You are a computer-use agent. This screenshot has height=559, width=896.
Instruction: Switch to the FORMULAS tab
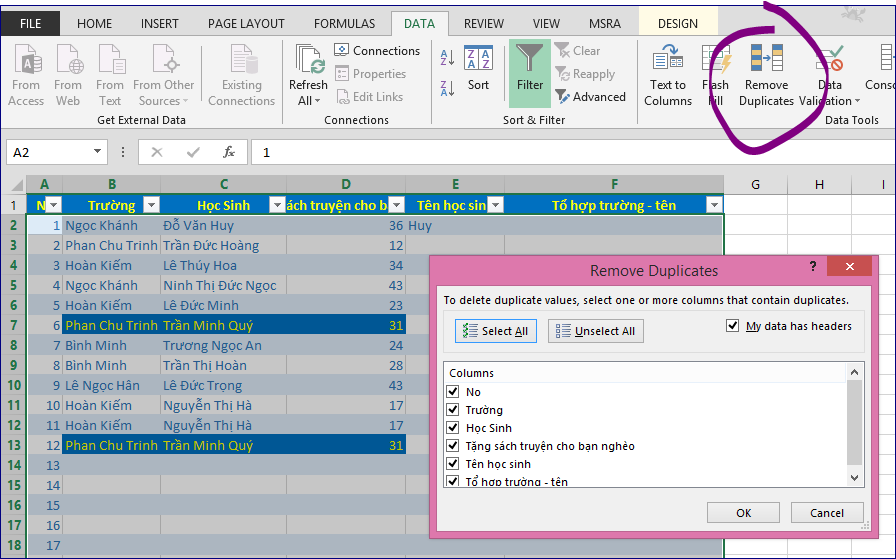click(345, 23)
